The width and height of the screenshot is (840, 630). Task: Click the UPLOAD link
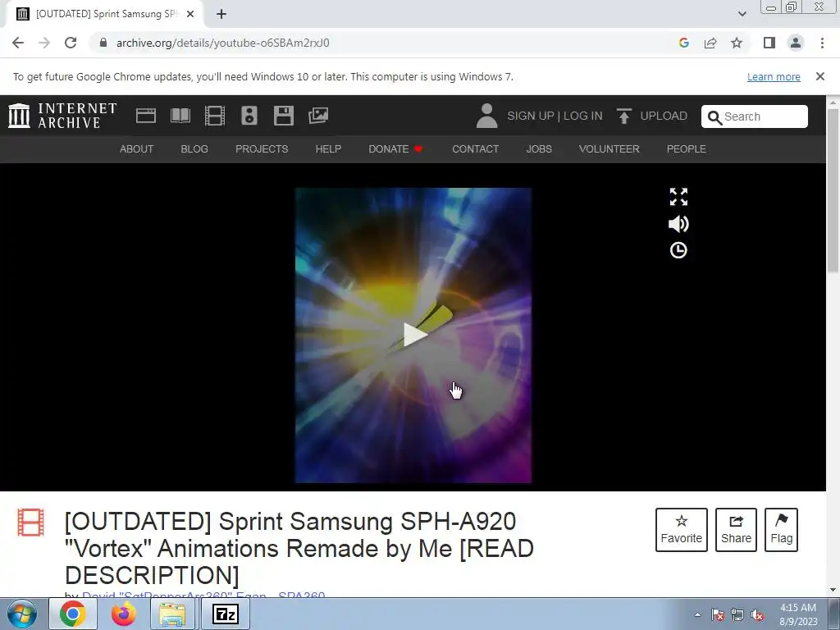[664, 116]
